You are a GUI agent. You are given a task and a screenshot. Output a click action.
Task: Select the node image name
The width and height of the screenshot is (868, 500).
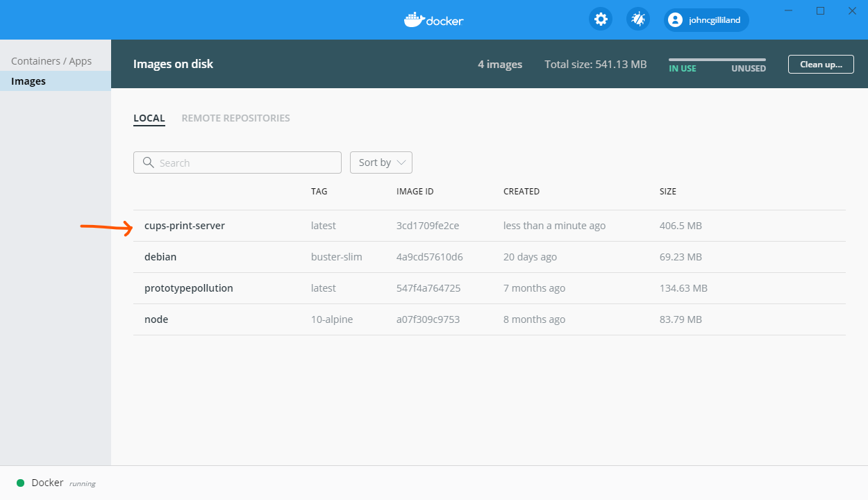tap(156, 319)
